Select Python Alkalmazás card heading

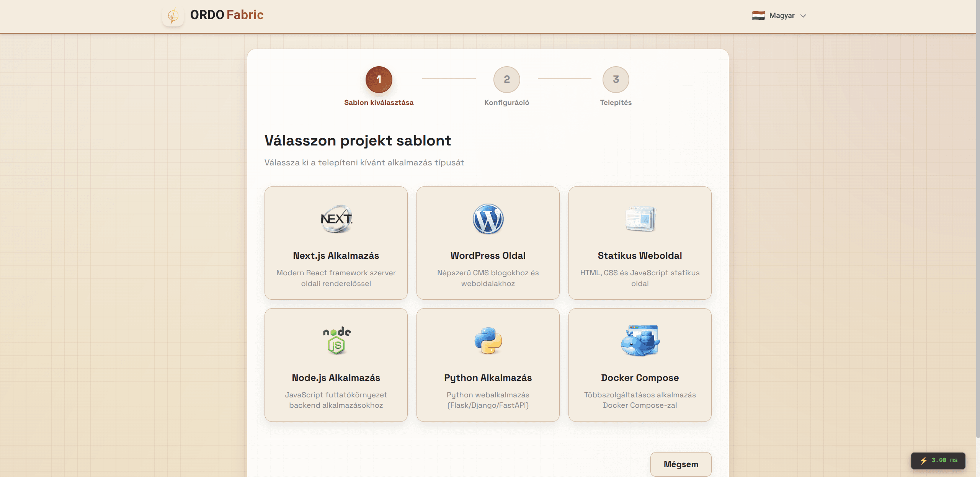point(488,377)
